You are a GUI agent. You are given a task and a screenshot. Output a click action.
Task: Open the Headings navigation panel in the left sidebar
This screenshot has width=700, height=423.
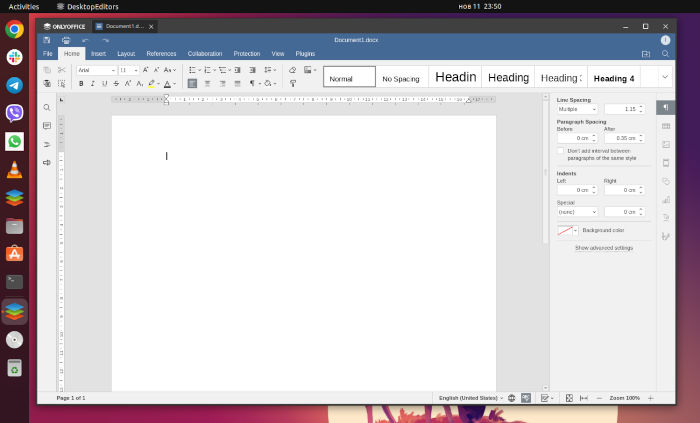click(47, 144)
